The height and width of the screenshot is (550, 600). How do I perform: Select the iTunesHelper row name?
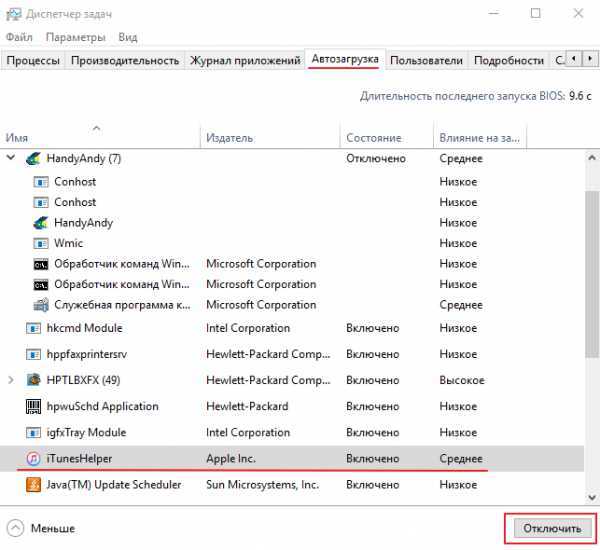pos(79,459)
